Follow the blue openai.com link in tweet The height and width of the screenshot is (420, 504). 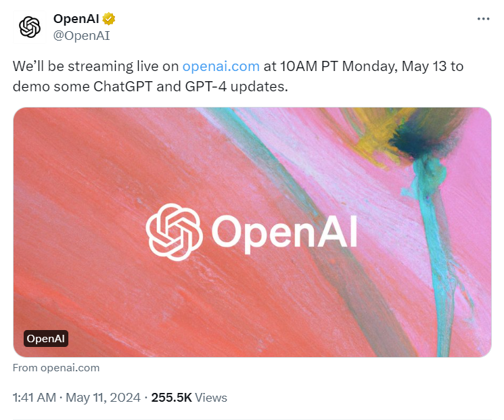[221, 66]
